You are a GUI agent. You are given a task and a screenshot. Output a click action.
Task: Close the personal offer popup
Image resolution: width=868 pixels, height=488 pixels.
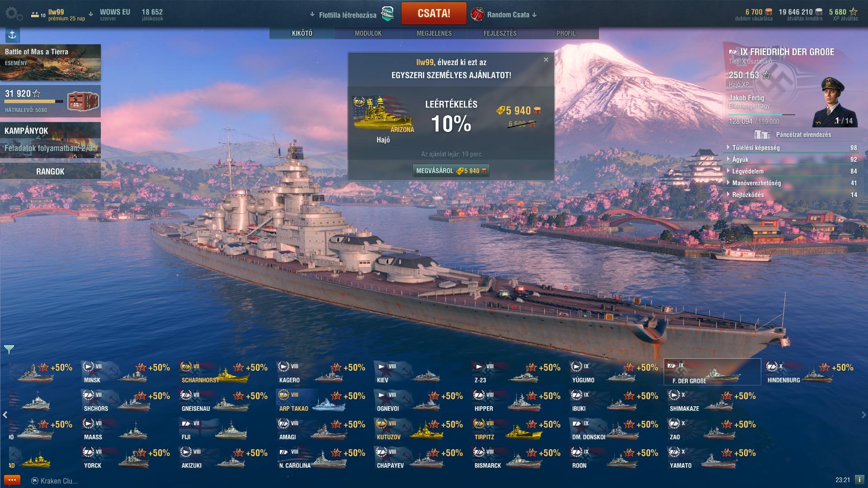tap(546, 60)
